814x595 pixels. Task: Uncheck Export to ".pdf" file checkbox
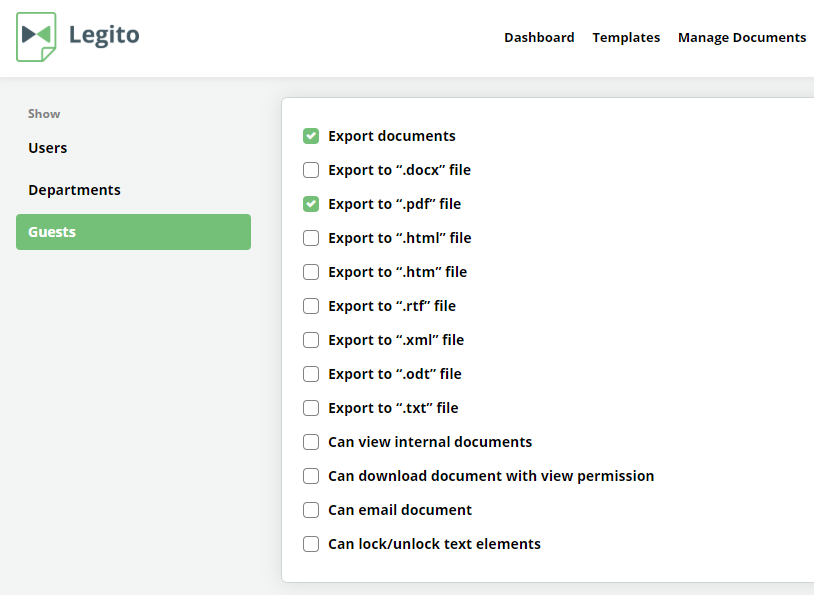point(311,204)
